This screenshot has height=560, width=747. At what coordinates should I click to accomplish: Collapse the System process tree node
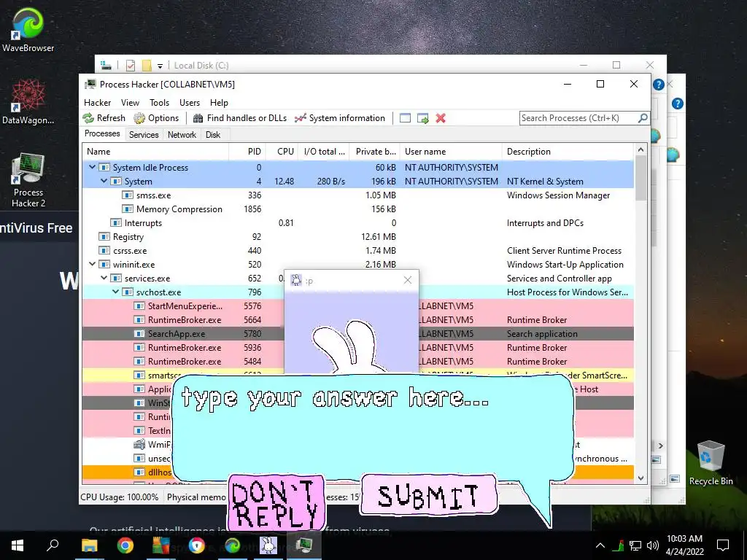point(104,181)
